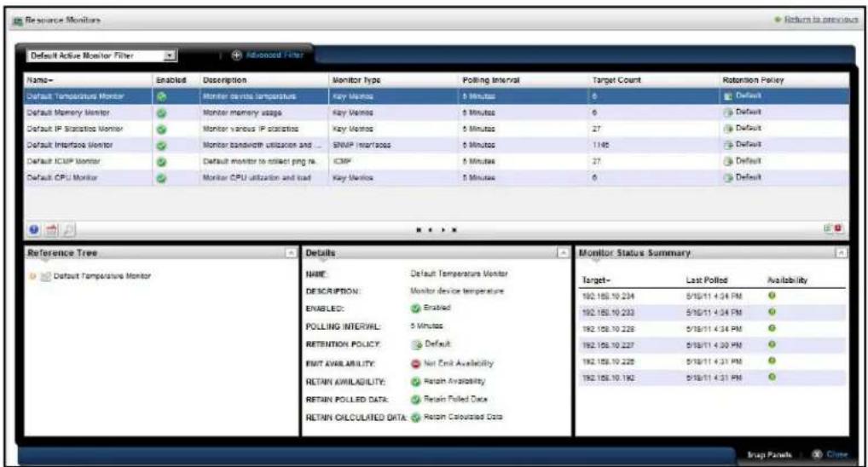Open the Advanced Filter link
The height and width of the screenshot is (467, 868).
275,55
